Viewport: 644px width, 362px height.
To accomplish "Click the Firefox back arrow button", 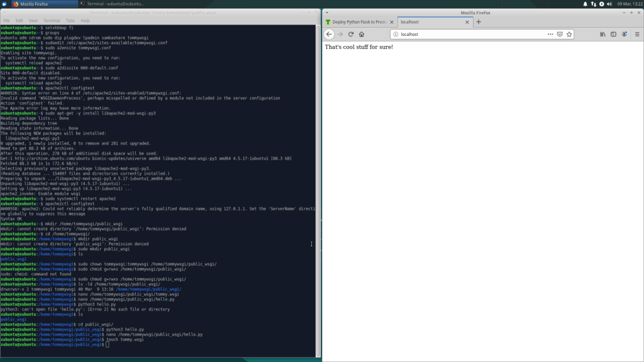I will click(x=329, y=34).
